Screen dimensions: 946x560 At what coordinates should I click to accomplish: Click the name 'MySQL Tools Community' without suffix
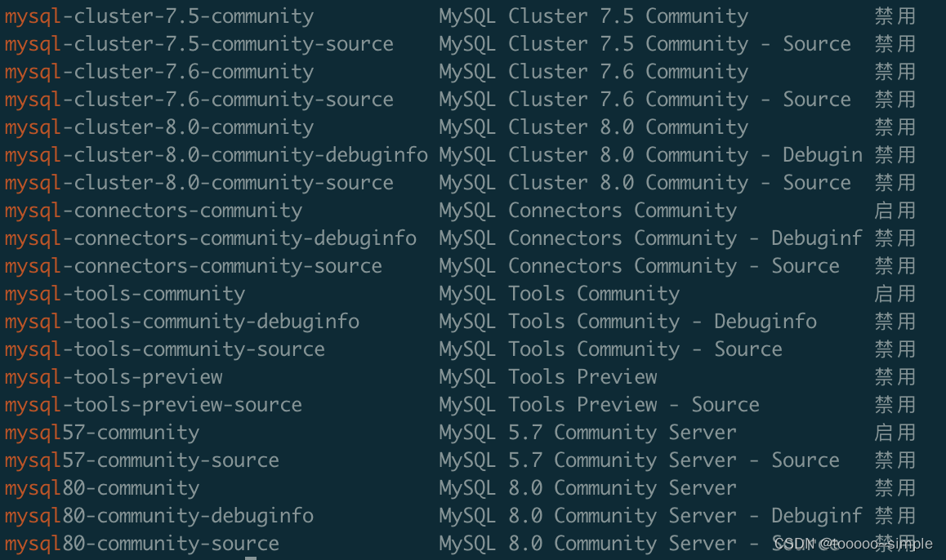click(560, 294)
